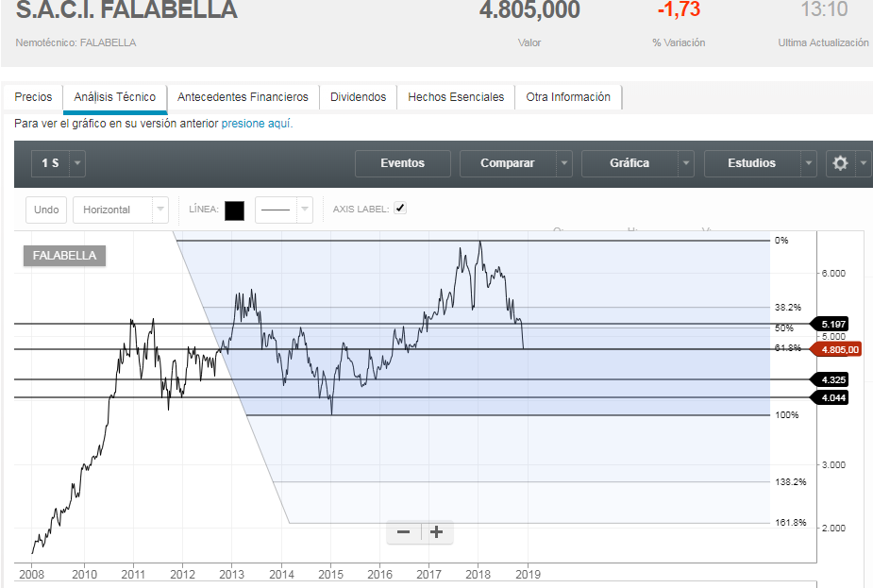Image resolution: width=873 pixels, height=588 pixels.
Task: Toggle the AXIS LABEL checkbox
Action: [x=400, y=209]
